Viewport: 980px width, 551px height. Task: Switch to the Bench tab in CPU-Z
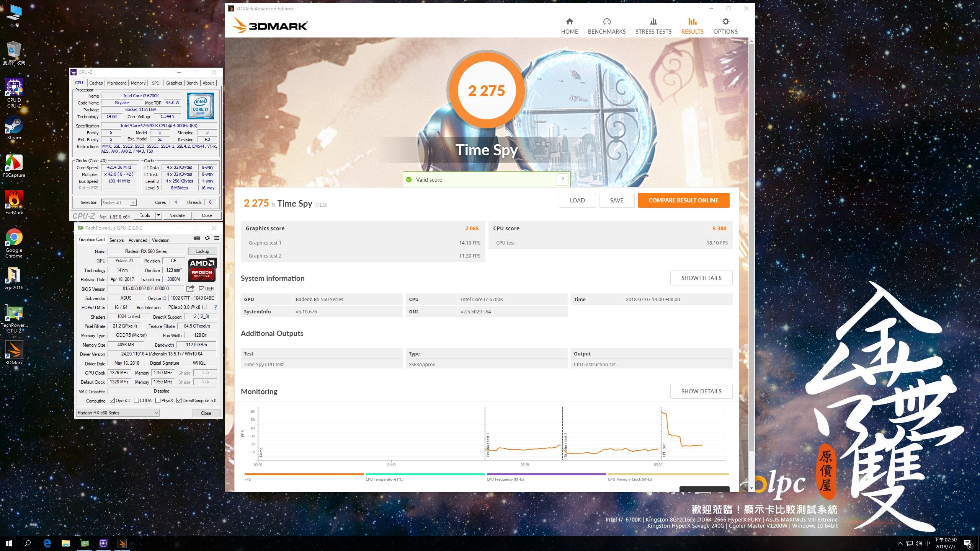coord(192,83)
